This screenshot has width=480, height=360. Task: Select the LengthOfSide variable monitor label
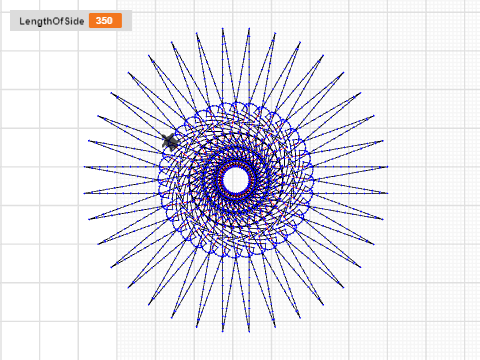tap(51, 21)
